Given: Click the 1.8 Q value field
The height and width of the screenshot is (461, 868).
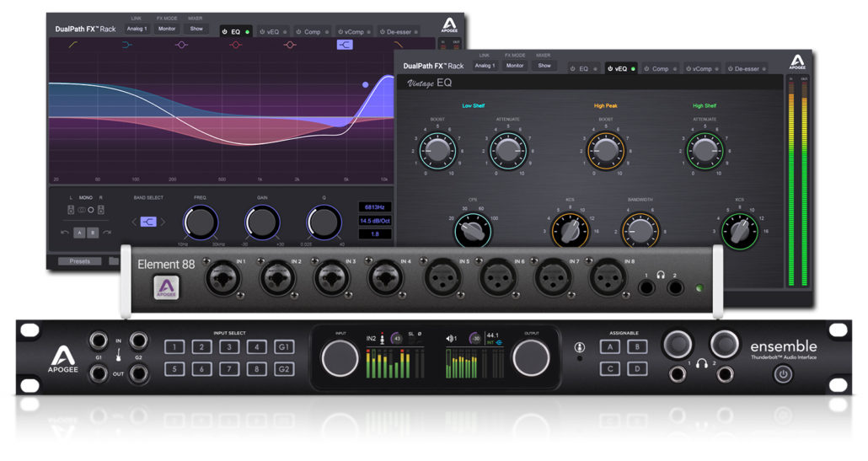Looking at the screenshot, I should [x=375, y=234].
